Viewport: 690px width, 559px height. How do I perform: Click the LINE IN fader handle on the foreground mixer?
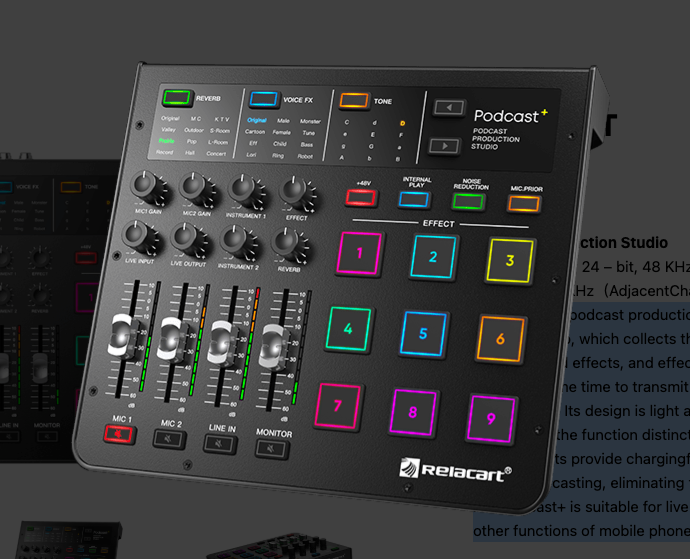coord(223,343)
